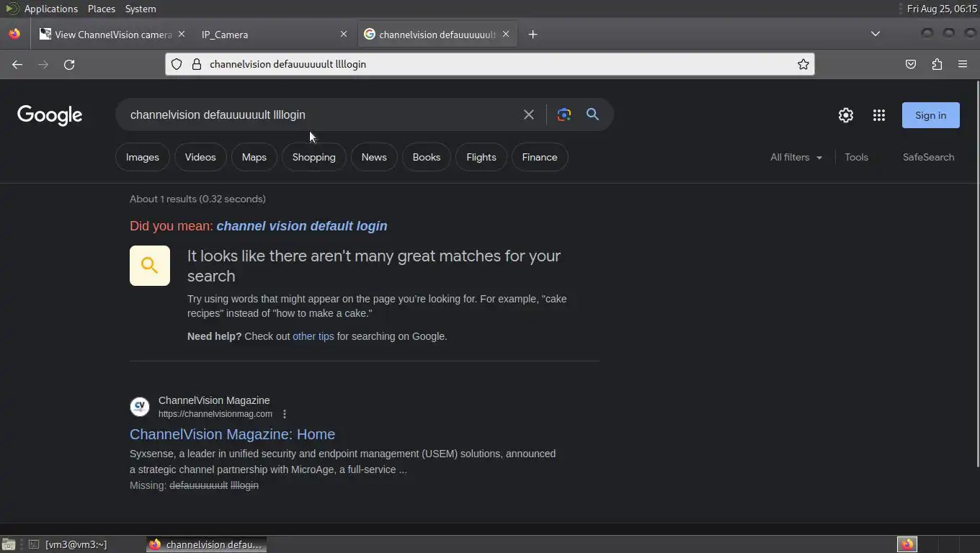Open Google quick settings gear
This screenshot has width=980, height=553.
pyautogui.click(x=846, y=115)
